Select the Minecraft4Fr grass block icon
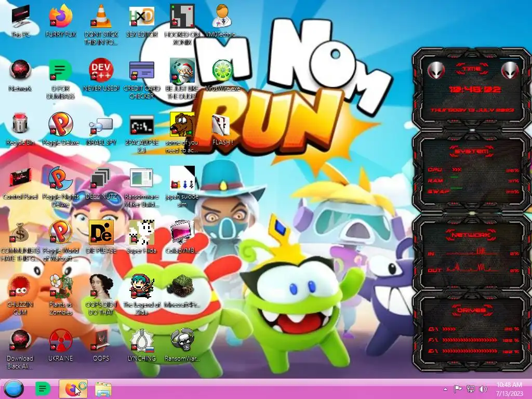The height and width of the screenshot is (399, 532). tap(182, 287)
